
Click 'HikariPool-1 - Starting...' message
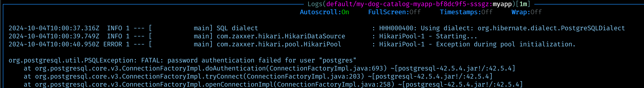pos(428,36)
